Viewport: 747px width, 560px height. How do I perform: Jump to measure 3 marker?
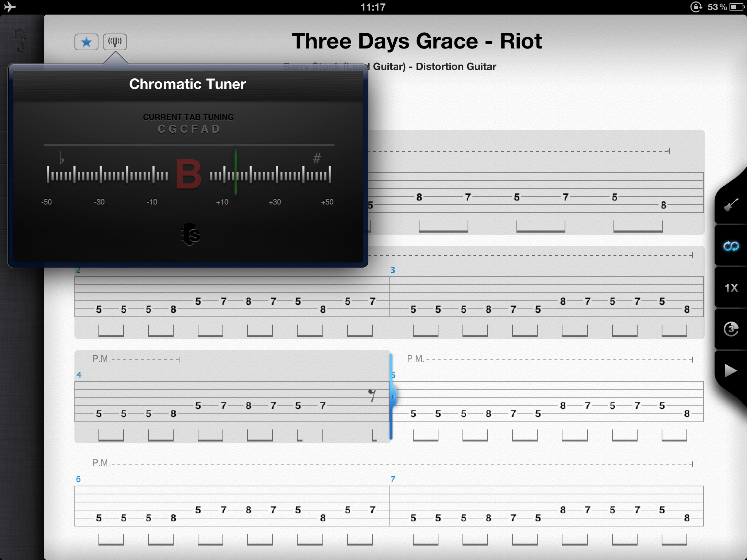393,270
